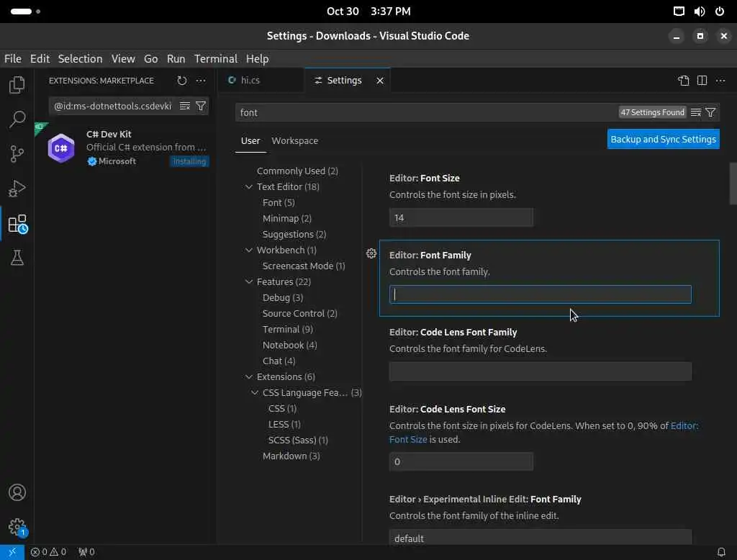Open the Terminal menu

coord(215,59)
